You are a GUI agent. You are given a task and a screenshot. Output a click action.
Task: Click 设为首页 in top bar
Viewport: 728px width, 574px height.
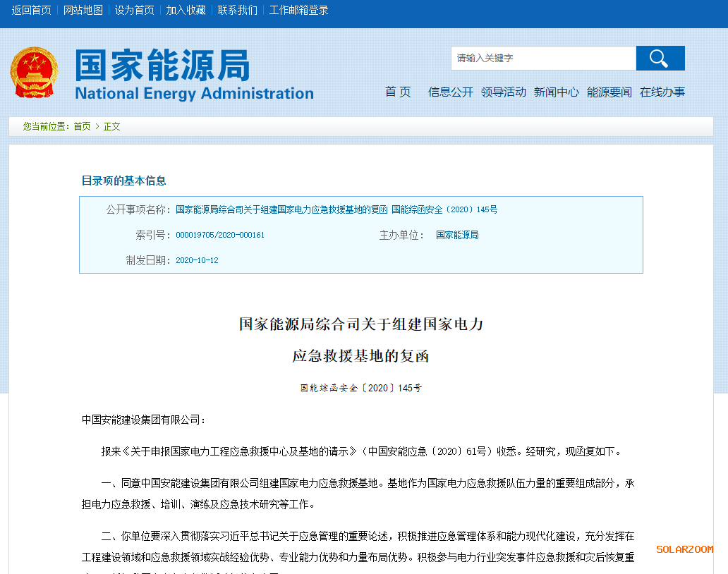(x=134, y=11)
